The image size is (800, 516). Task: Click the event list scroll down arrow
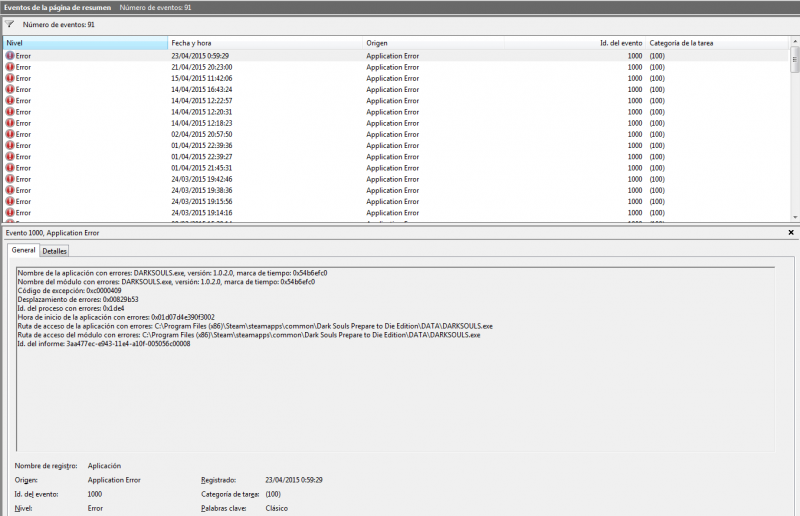click(795, 217)
